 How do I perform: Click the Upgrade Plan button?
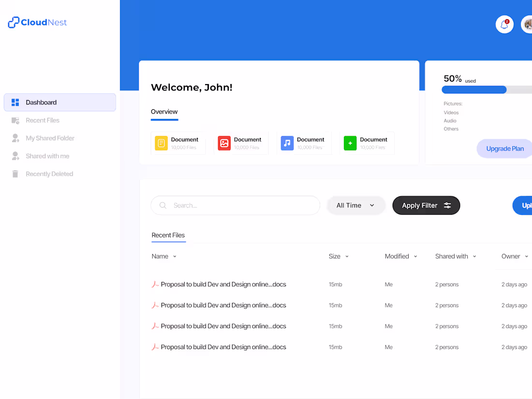click(x=504, y=148)
